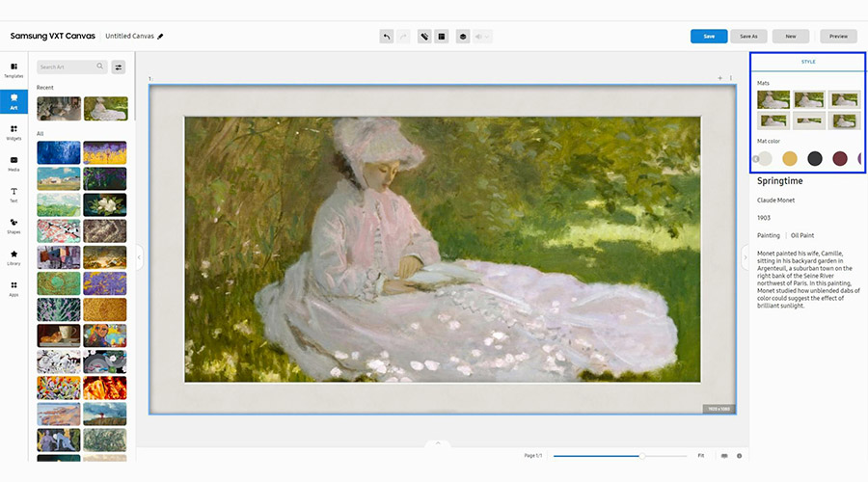The width and height of the screenshot is (868, 482).
Task: Select the fiery orange artwork thumbnail
Action: (104, 388)
